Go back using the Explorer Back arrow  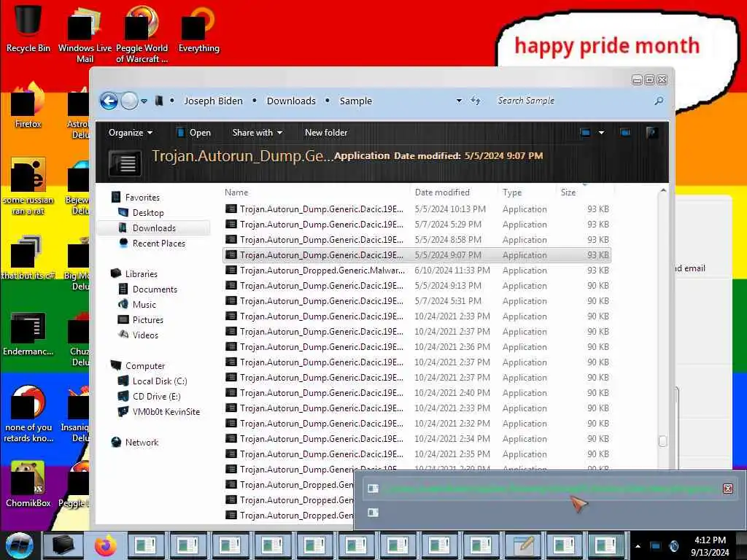[x=109, y=101]
